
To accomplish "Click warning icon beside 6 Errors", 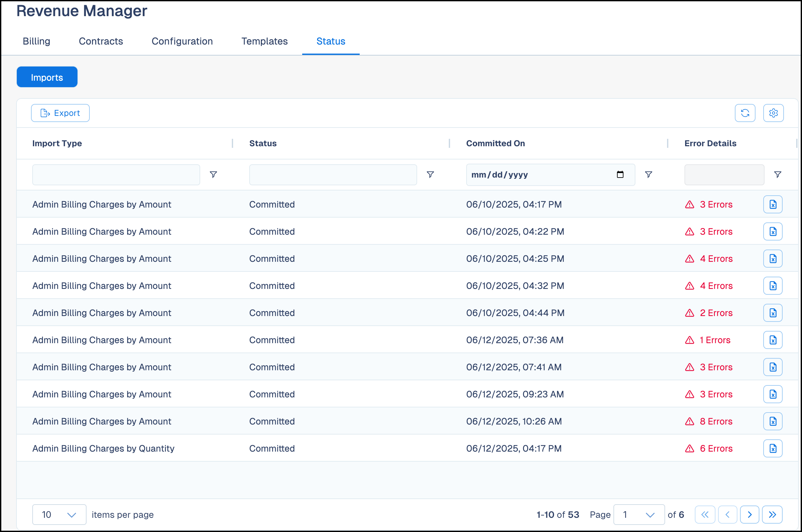I will coord(690,448).
